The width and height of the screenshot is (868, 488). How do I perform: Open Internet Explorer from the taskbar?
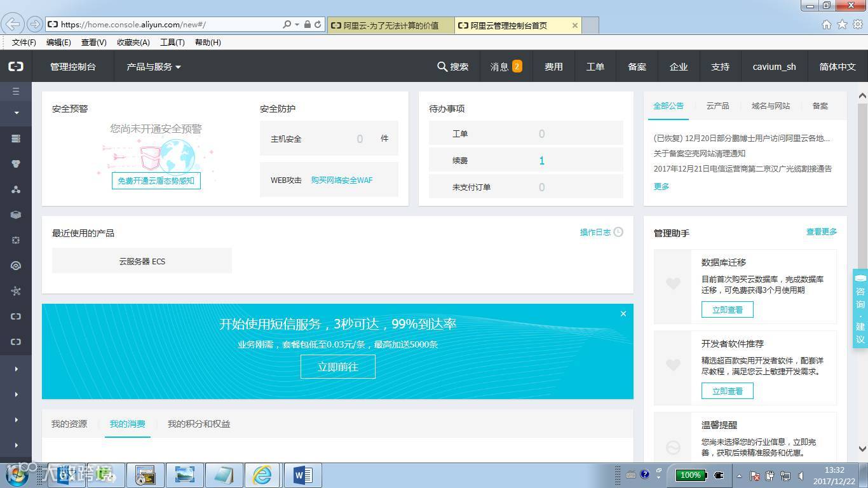pos(262,475)
